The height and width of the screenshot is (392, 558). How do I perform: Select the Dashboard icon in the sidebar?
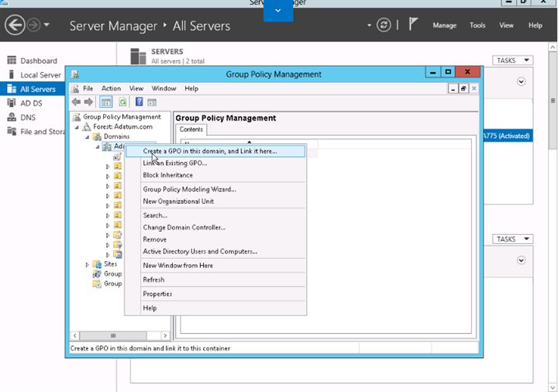12,60
